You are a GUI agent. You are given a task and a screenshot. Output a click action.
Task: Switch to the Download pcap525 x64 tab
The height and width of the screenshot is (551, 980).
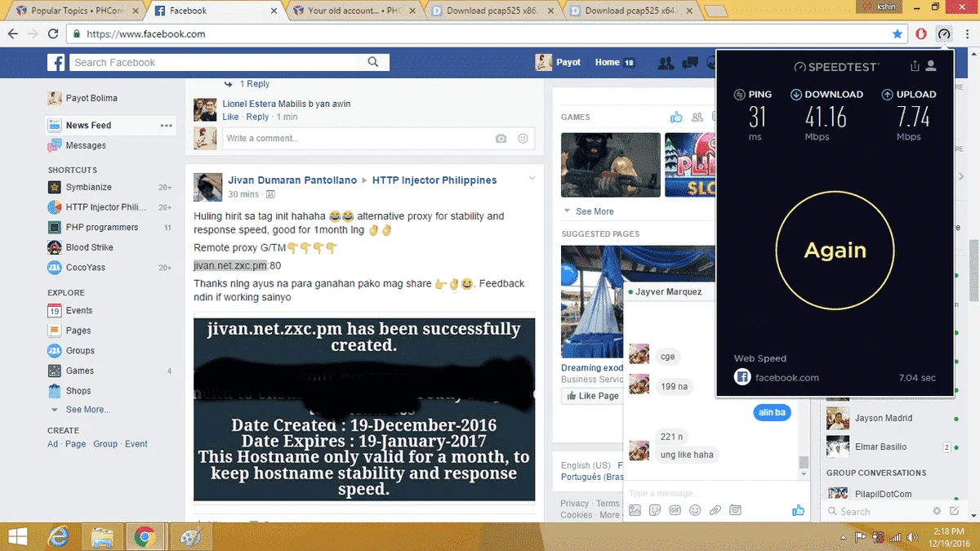coord(631,11)
